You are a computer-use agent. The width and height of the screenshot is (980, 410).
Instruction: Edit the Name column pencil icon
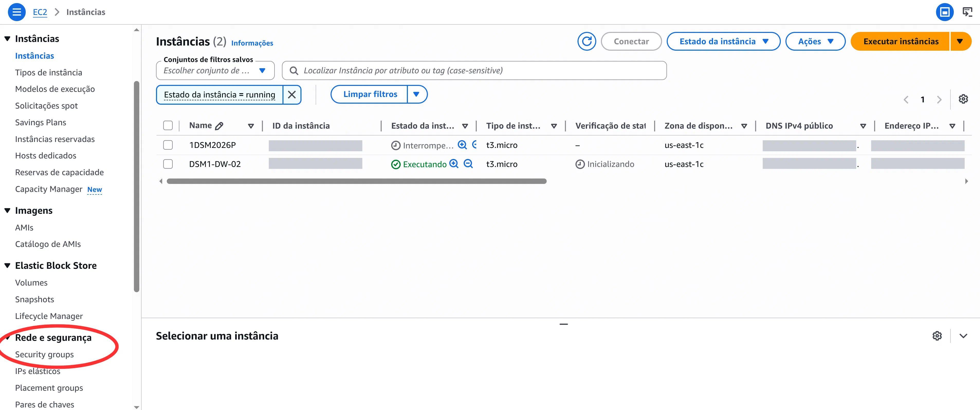pos(219,126)
